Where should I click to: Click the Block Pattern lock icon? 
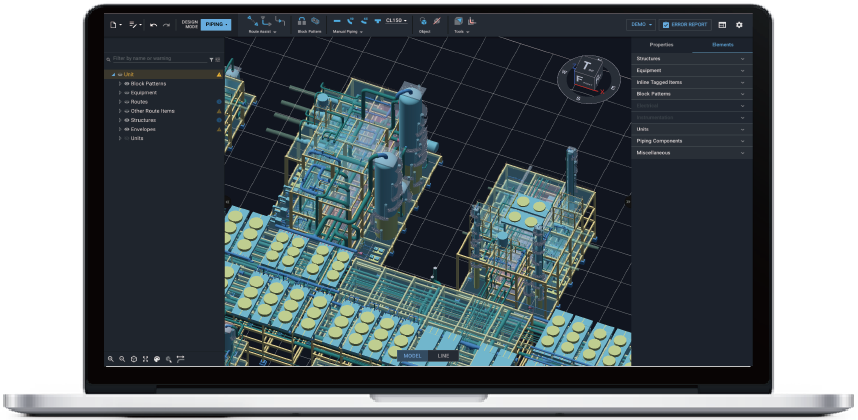302,21
